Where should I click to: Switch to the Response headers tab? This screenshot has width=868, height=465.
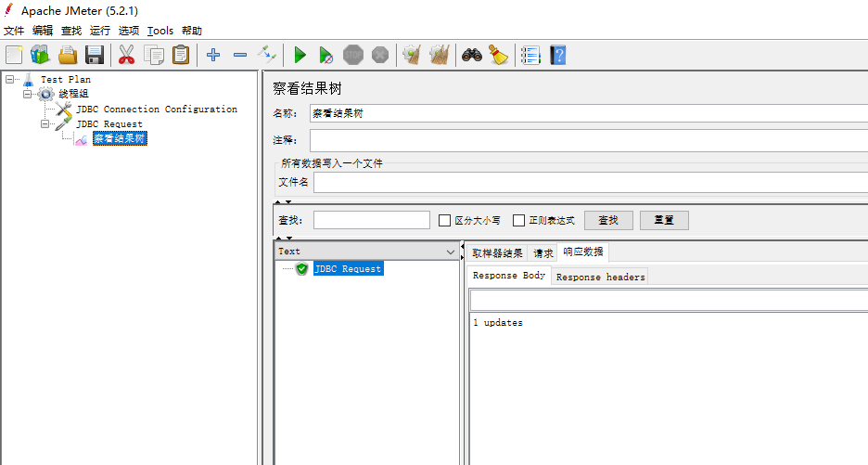[x=600, y=277]
